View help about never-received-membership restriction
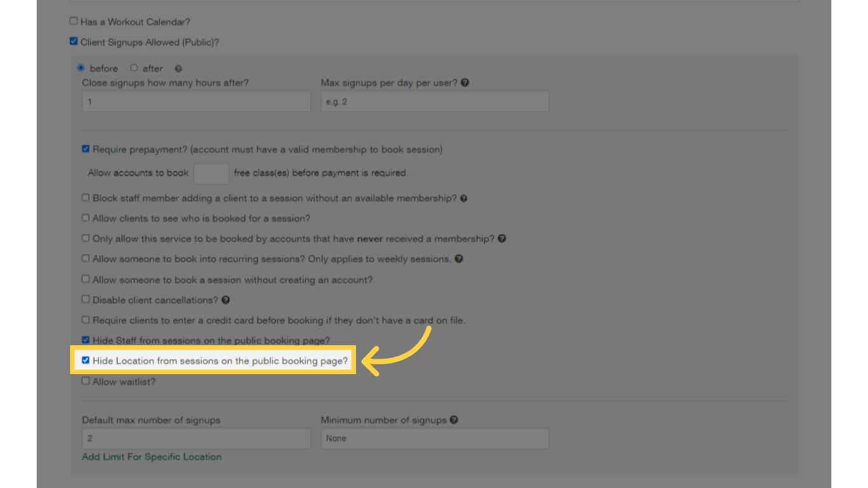This screenshot has width=868, height=488. pos(502,238)
